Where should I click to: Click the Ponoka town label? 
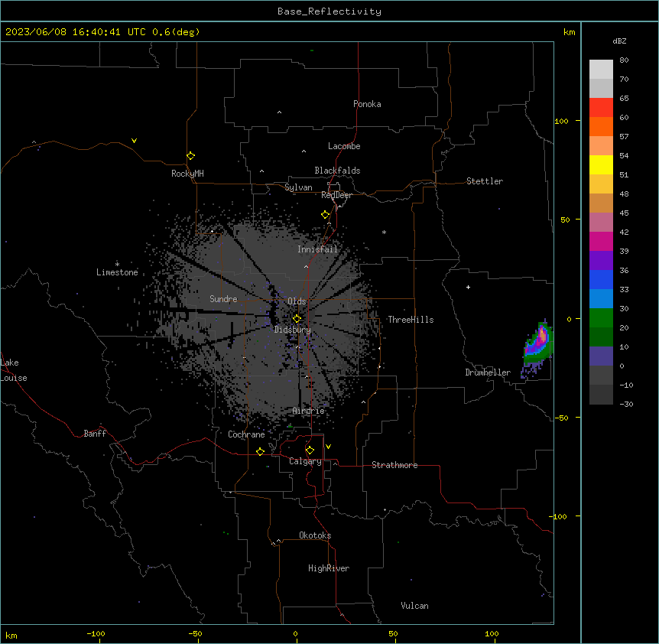(x=367, y=104)
